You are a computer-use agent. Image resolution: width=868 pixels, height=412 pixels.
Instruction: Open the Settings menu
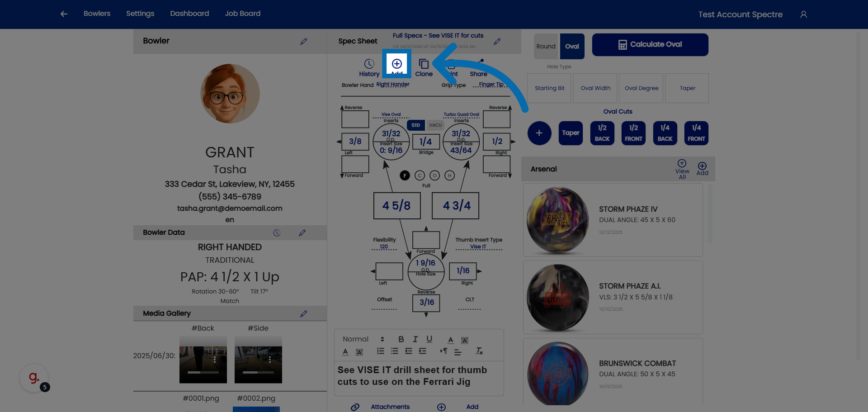[x=140, y=14]
